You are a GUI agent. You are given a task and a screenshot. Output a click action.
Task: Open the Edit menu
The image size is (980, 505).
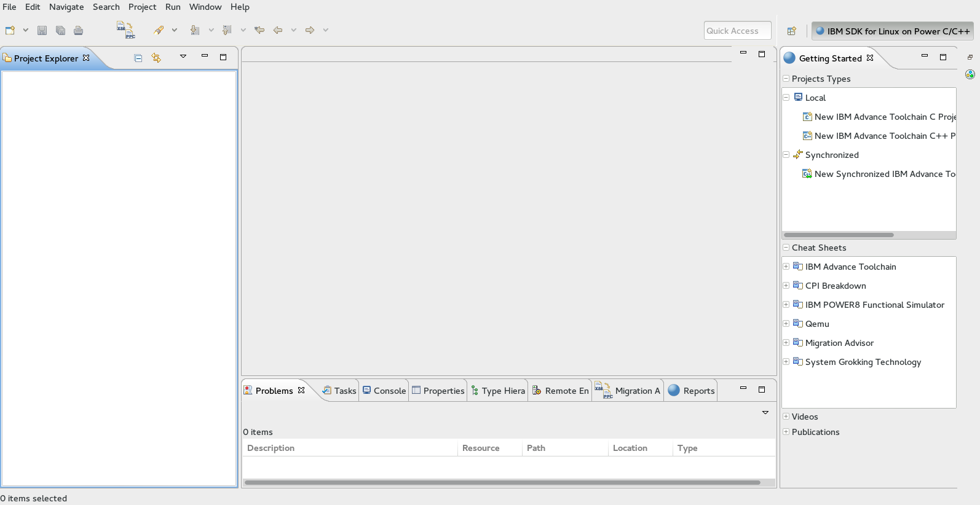click(33, 7)
